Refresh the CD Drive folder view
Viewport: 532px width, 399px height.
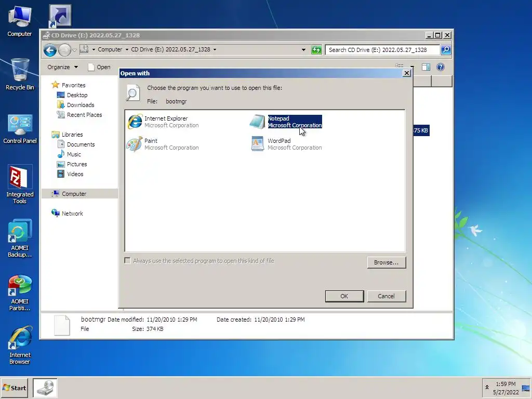click(316, 50)
